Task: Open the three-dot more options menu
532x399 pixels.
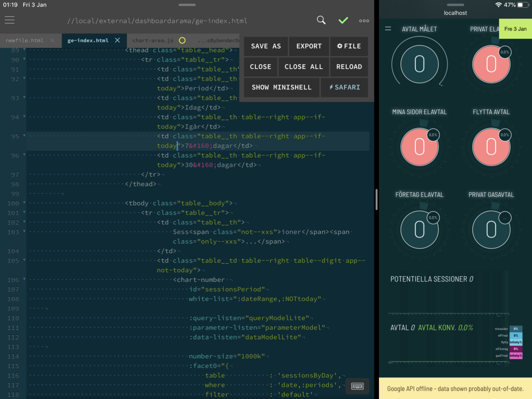Action: click(364, 21)
